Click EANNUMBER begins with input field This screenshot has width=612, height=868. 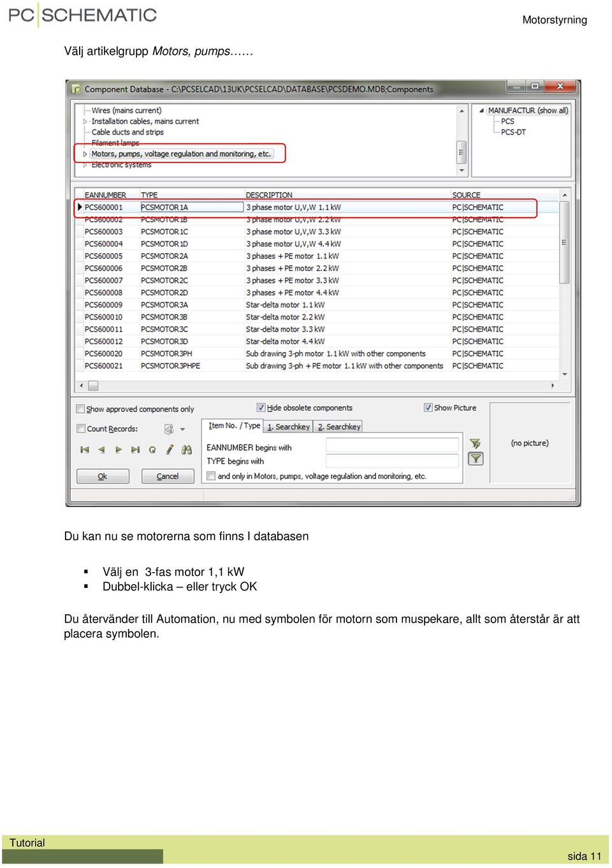pos(392,445)
